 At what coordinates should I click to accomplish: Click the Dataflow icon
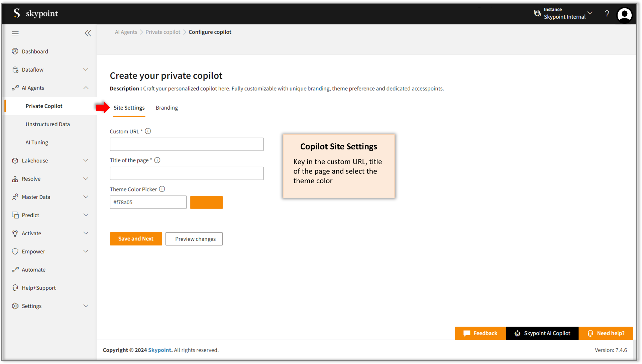point(15,70)
